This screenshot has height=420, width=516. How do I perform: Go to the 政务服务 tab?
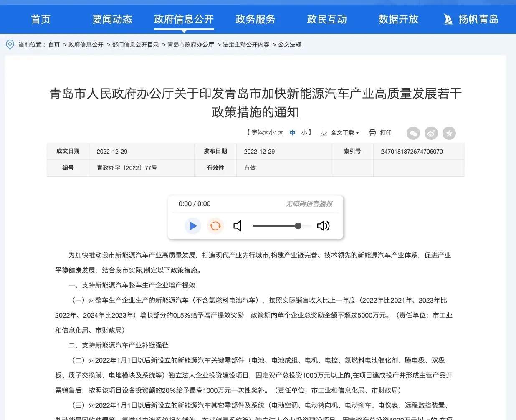[255, 19]
